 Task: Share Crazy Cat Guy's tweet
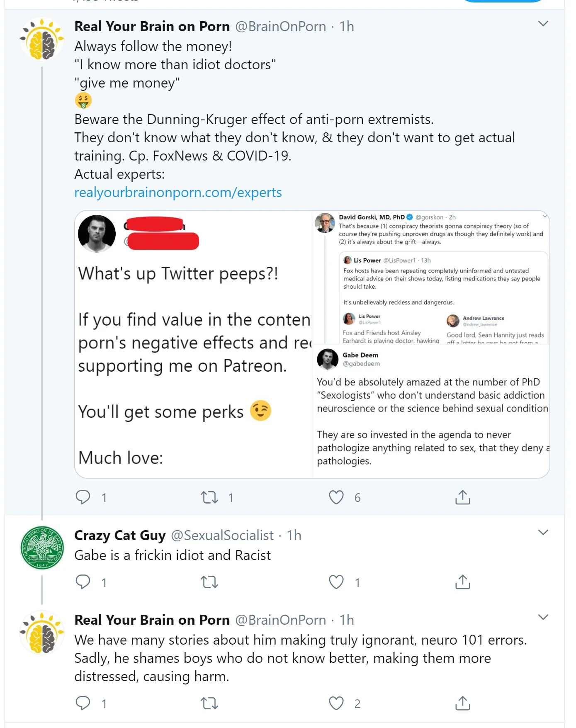(x=462, y=582)
